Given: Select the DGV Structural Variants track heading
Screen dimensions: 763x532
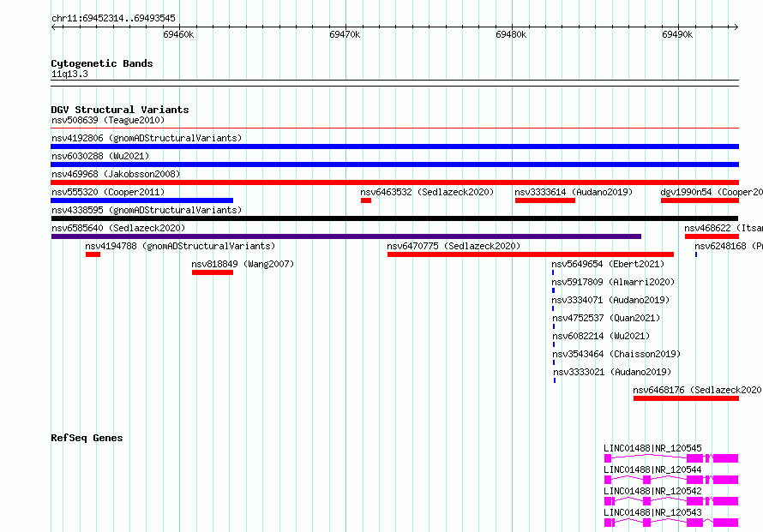Looking at the screenshot, I should 120,110.
